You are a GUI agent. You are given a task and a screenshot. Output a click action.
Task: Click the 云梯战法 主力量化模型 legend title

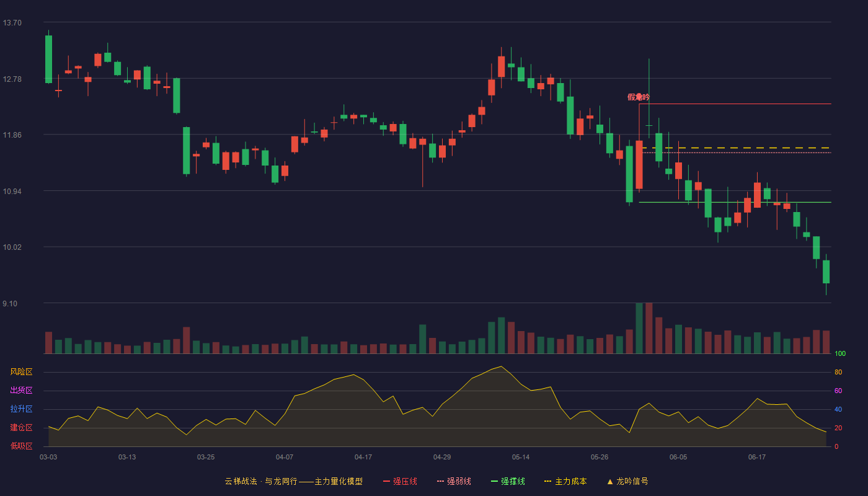tap(293, 481)
